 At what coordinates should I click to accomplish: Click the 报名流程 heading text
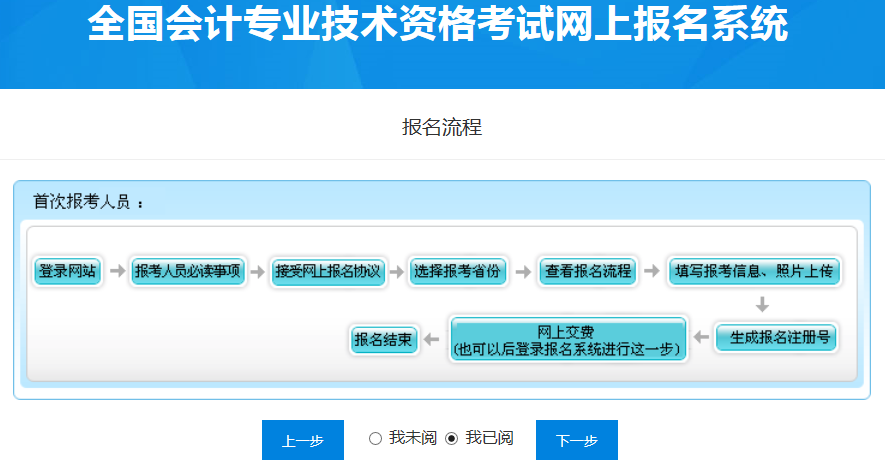pyautogui.click(x=442, y=127)
